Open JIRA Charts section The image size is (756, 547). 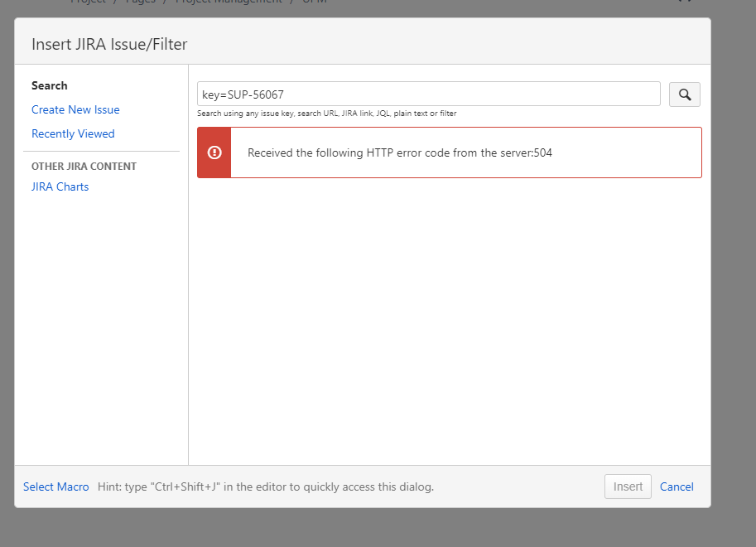coord(60,186)
